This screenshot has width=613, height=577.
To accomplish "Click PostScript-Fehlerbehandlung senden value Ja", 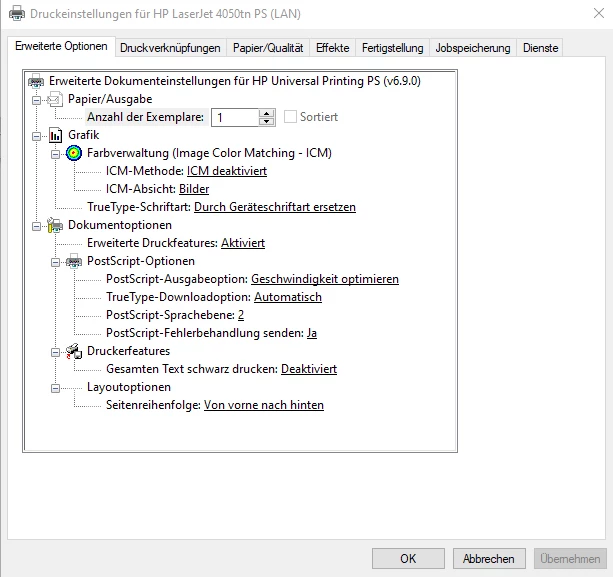I will (x=312, y=333).
